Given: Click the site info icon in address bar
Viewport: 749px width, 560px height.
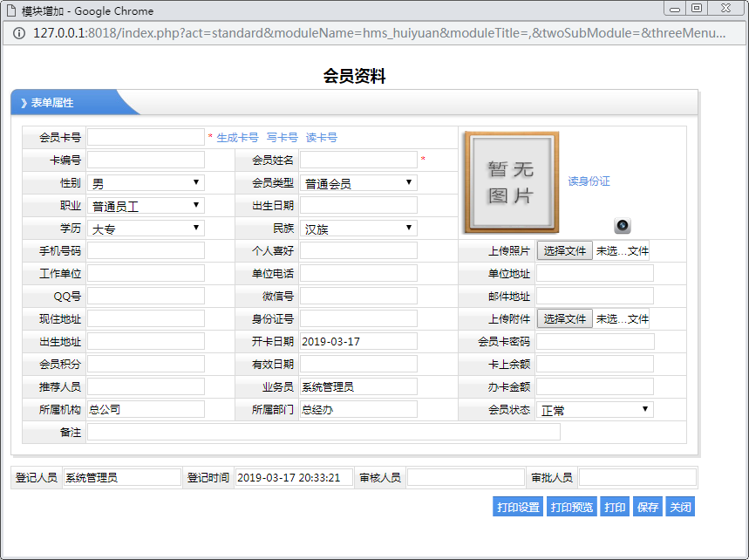Looking at the screenshot, I should tap(18, 33).
